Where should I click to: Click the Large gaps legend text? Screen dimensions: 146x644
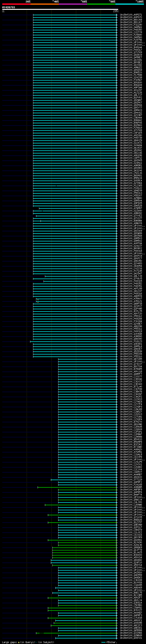click(x=28, y=642)
